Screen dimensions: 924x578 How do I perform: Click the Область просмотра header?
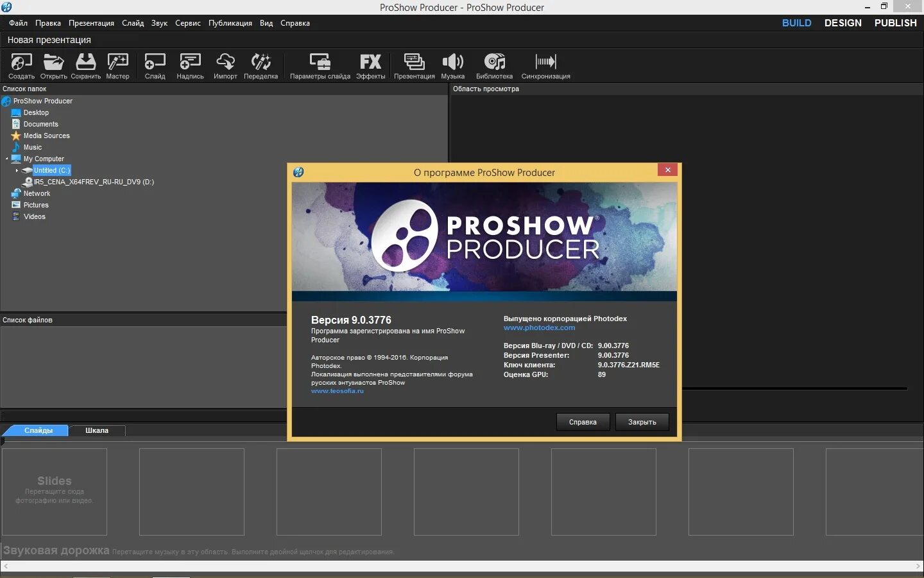[486, 89]
